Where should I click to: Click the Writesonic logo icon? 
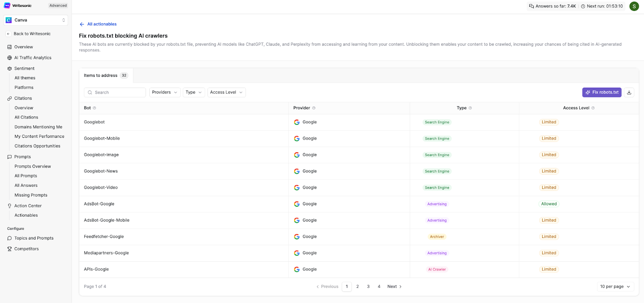click(7, 6)
